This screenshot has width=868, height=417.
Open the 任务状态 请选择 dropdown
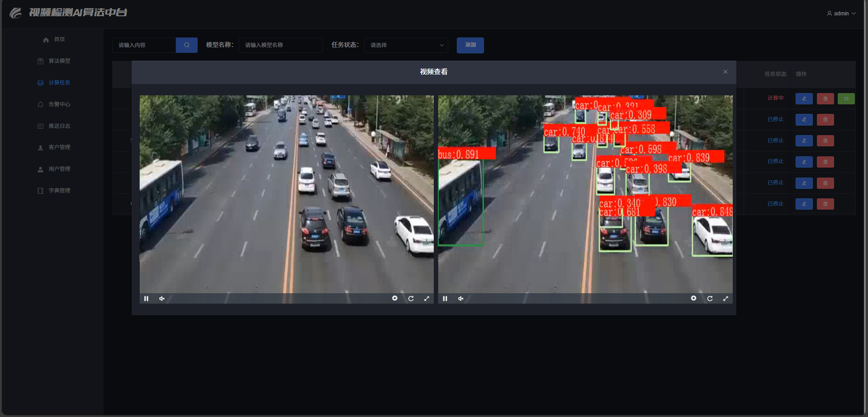pos(406,45)
